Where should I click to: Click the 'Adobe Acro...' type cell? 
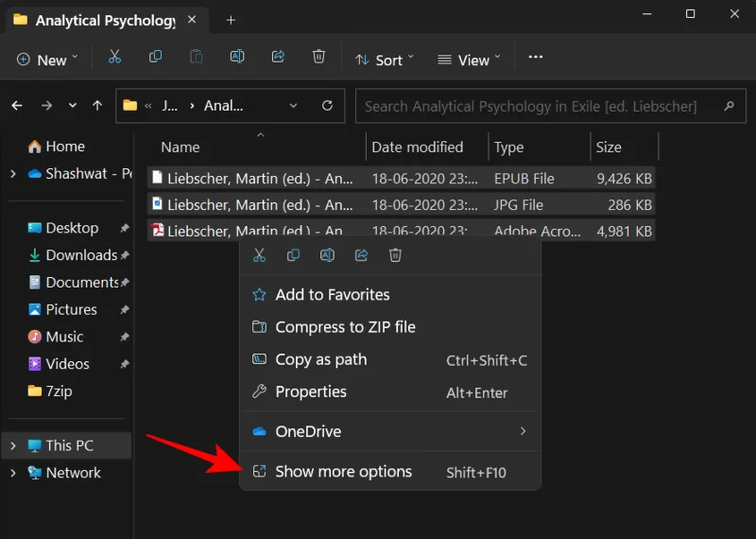(537, 231)
